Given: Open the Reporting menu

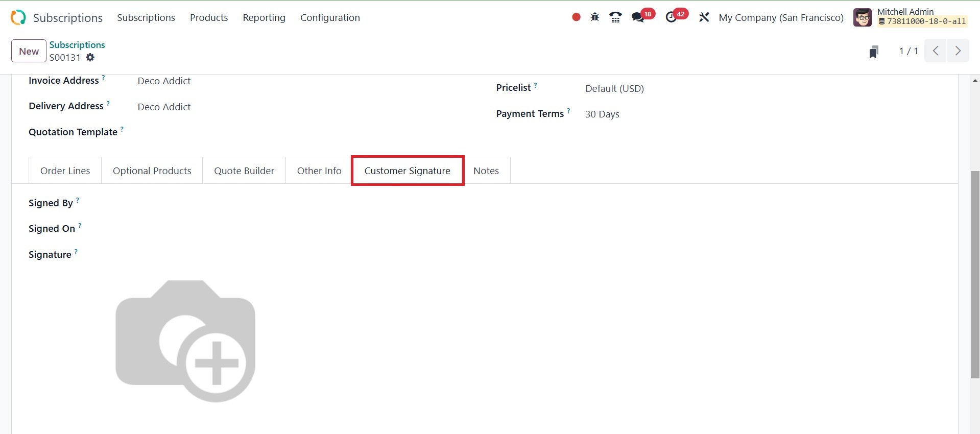Looking at the screenshot, I should pyautogui.click(x=264, y=17).
